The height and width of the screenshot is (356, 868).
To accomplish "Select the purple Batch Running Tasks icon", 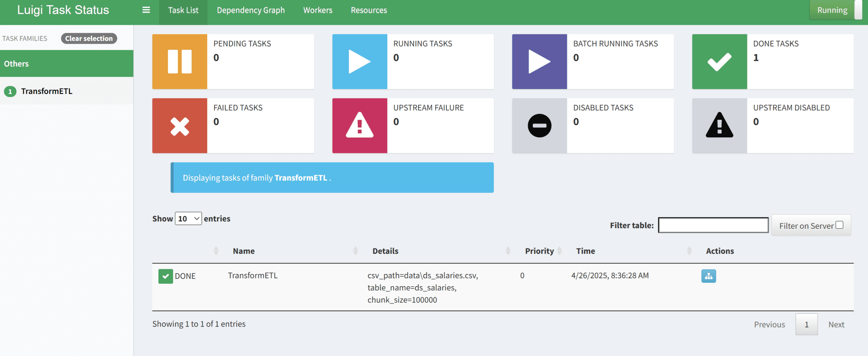I will (539, 61).
